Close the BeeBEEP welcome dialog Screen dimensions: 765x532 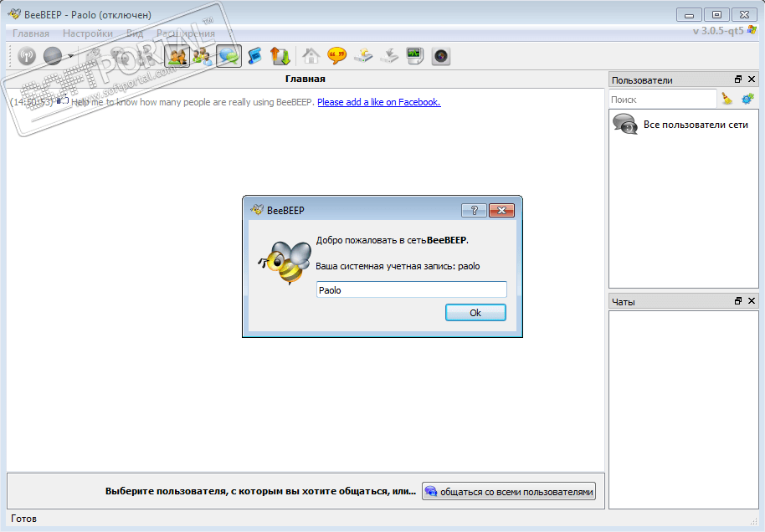[501, 210]
